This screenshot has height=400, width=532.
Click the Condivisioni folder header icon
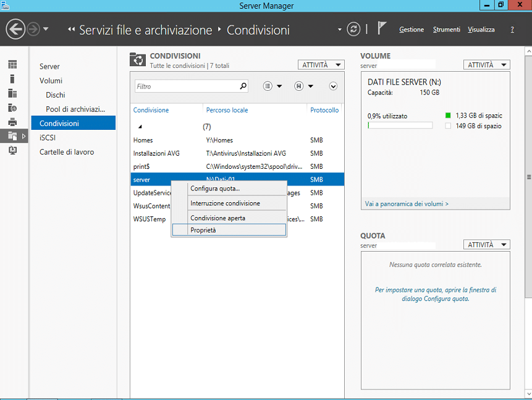pyautogui.click(x=138, y=60)
